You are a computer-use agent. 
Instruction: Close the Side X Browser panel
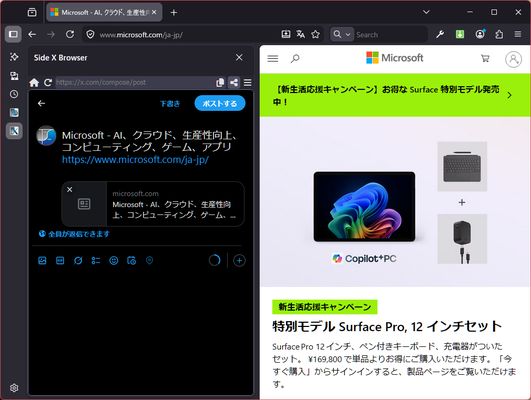(239, 58)
